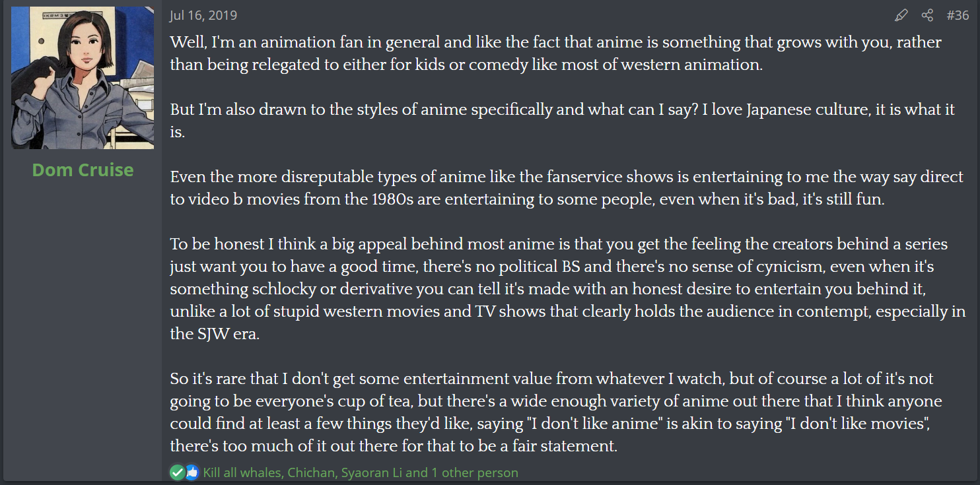Open Dom Cruise's profile from the username
The image size is (980, 485).
pos(83,170)
